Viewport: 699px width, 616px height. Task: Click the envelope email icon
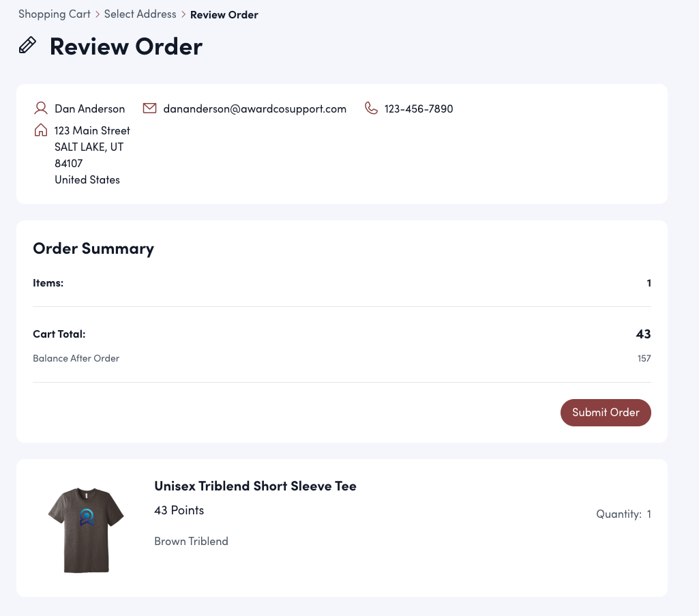(x=150, y=108)
